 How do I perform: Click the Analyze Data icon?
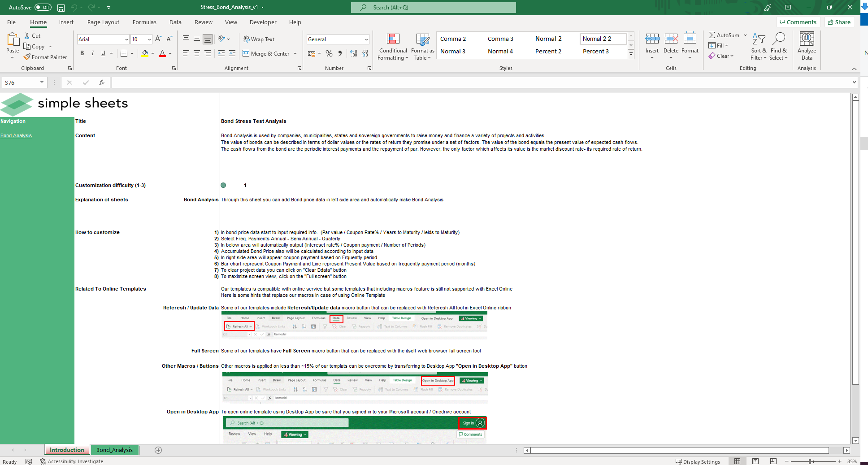(807, 39)
